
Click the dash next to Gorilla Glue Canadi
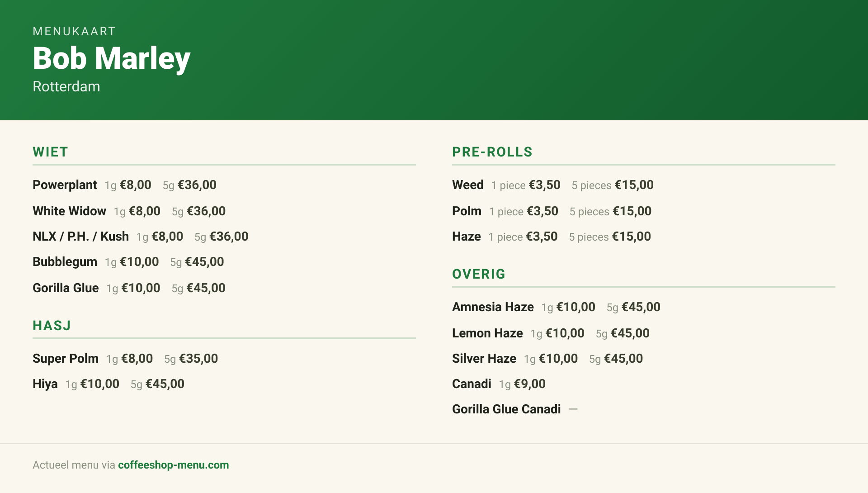(x=573, y=409)
